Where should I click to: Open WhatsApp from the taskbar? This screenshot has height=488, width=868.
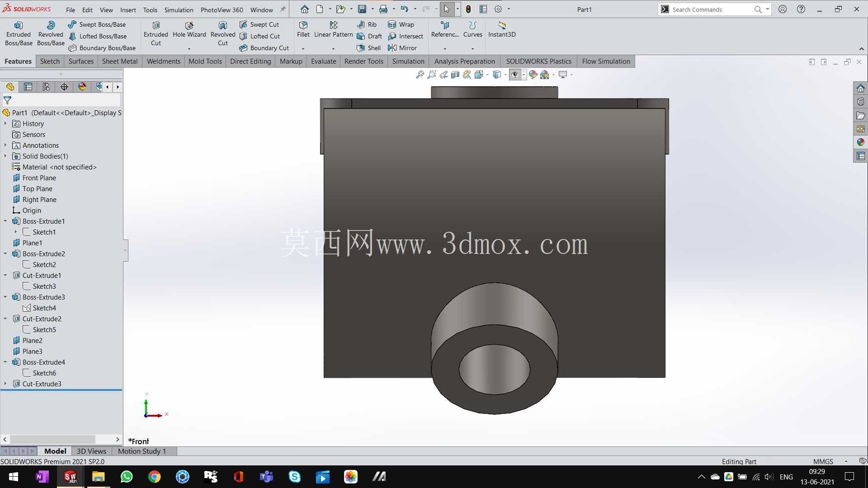point(127,477)
